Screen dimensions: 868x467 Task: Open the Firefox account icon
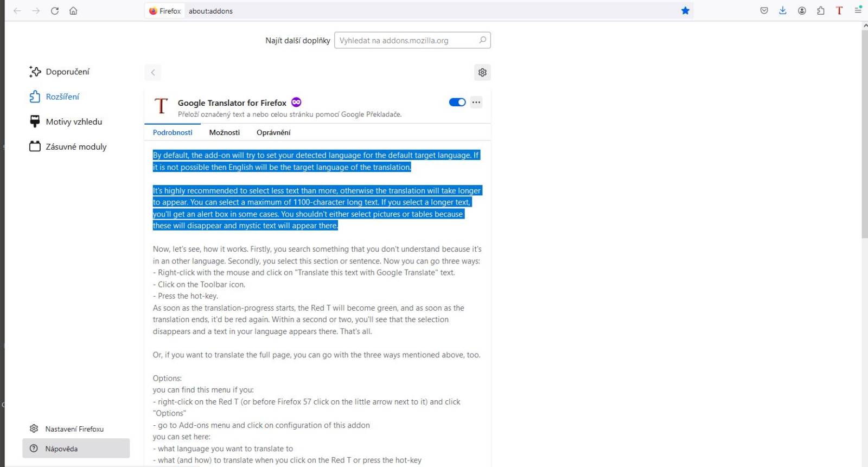(802, 11)
